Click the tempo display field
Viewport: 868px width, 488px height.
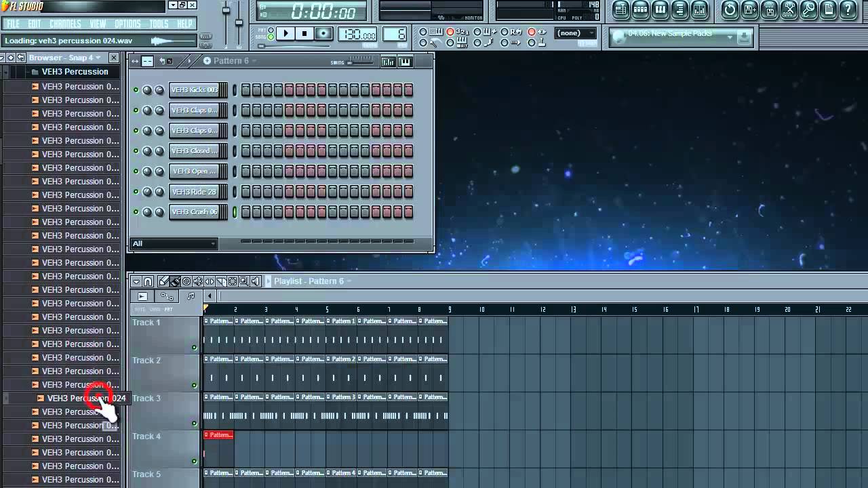(357, 34)
